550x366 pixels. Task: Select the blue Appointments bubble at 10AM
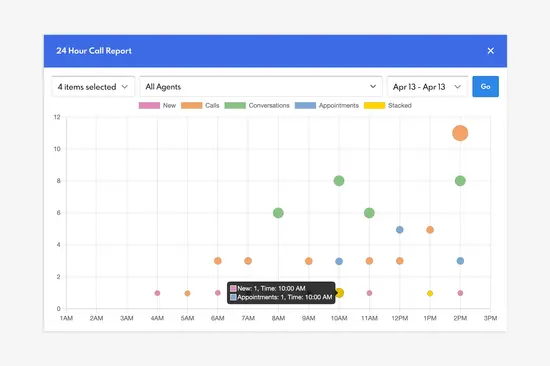click(x=339, y=261)
